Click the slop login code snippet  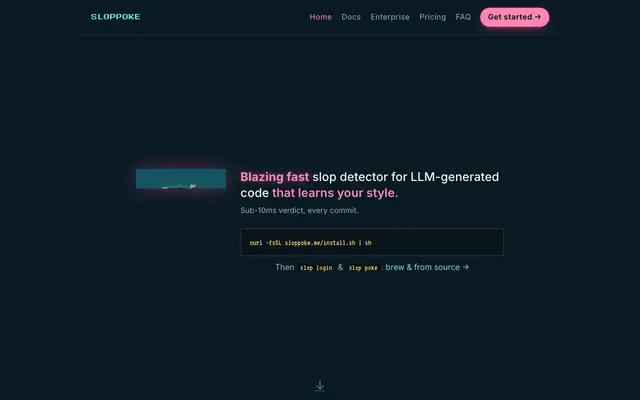pos(316,268)
